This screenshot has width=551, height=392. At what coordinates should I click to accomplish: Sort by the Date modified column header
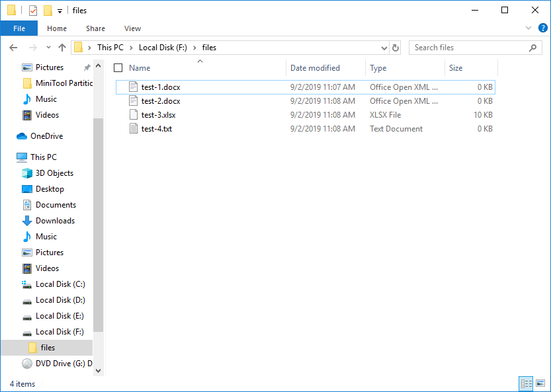[x=315, y=68]
